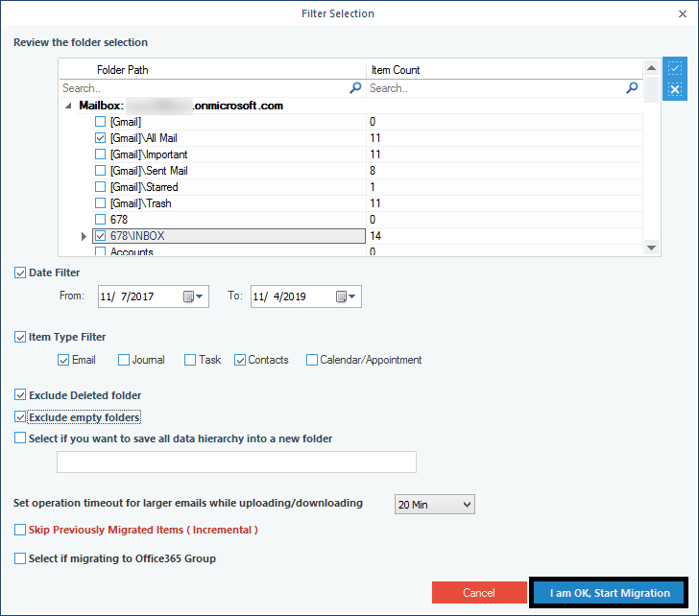The width and height of the screenshot is (699, 616).
Task: Collapse the Mailbox tree node
Action: pyautogui.click(x=68, y=106)
